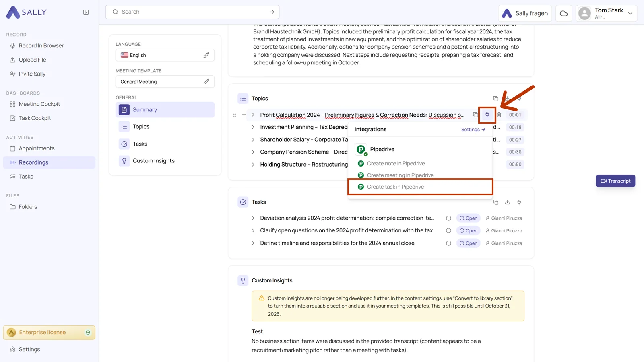
Task: Open Record In Browser
Action: click(x=41, y=46)
